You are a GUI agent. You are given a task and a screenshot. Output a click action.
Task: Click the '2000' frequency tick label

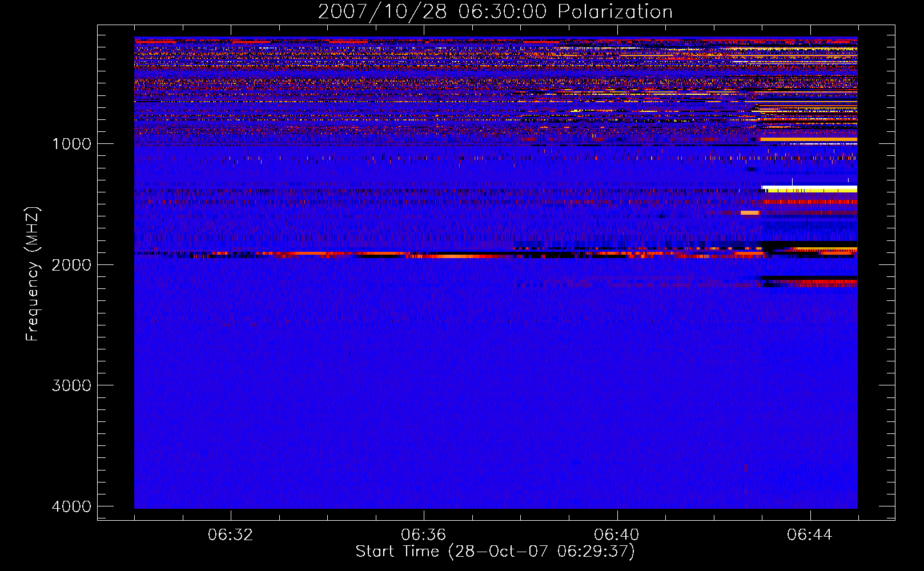(71, 264)
